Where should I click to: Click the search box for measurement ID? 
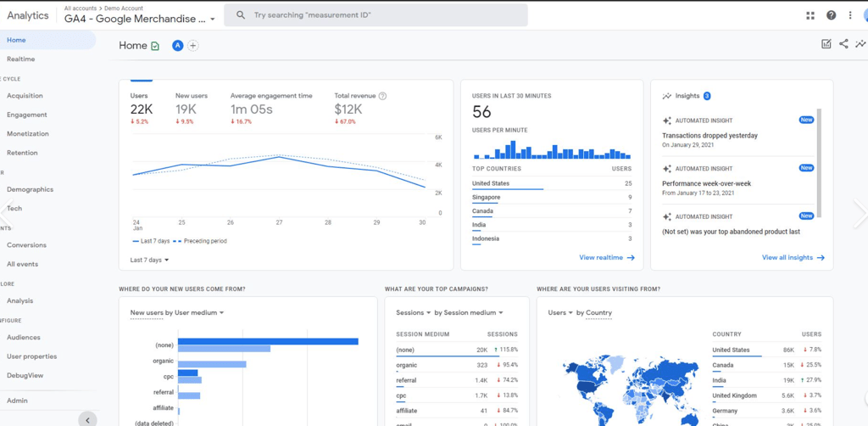[376, 15]
